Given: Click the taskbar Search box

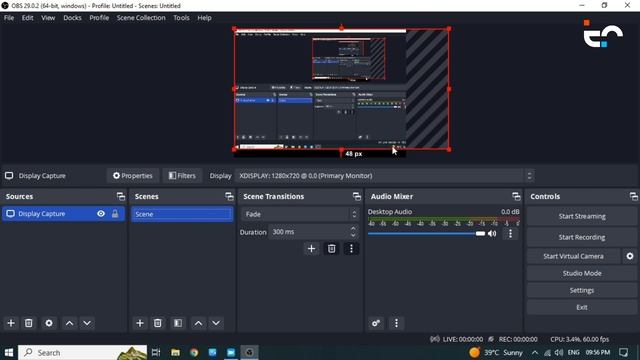Looking at the screenshot, I should pos(83,353).
